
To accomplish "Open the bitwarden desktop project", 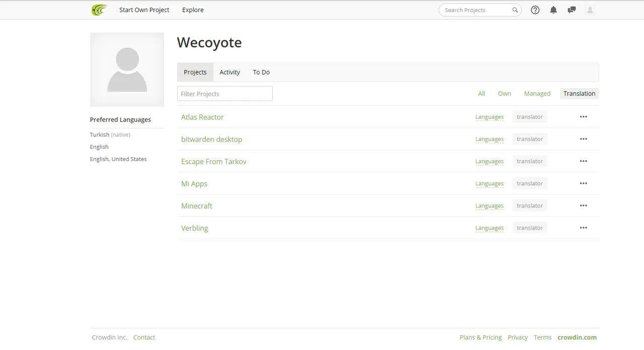I will (211, 139).
